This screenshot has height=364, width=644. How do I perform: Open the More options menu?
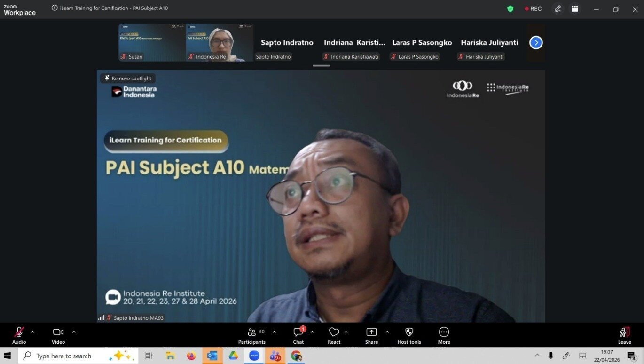click(x=444, y=335)
